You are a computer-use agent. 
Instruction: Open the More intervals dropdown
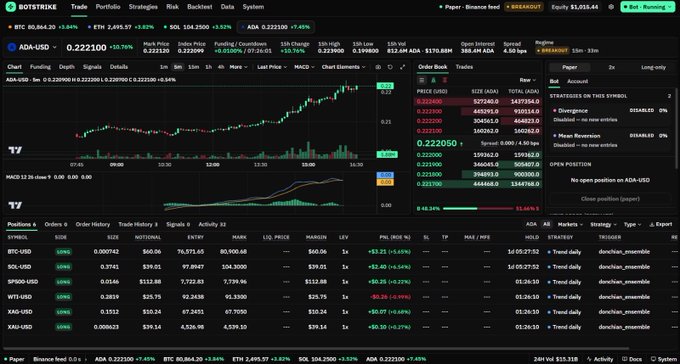coord(239,67)
